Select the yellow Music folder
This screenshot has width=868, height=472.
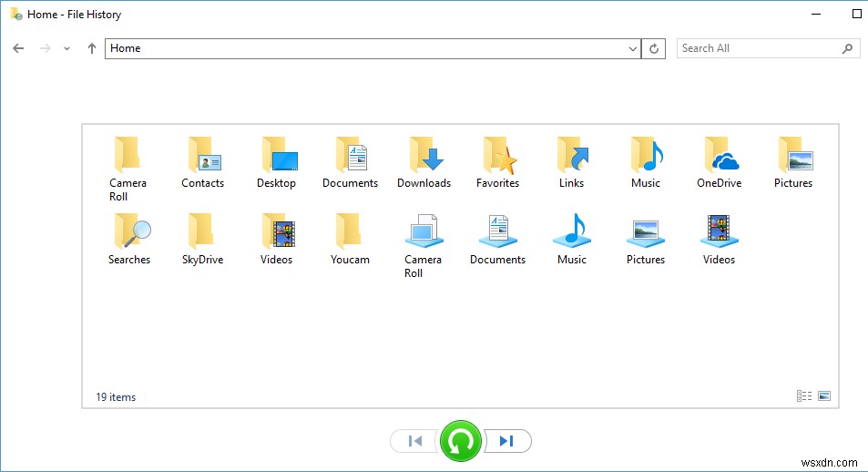point(646,162)
